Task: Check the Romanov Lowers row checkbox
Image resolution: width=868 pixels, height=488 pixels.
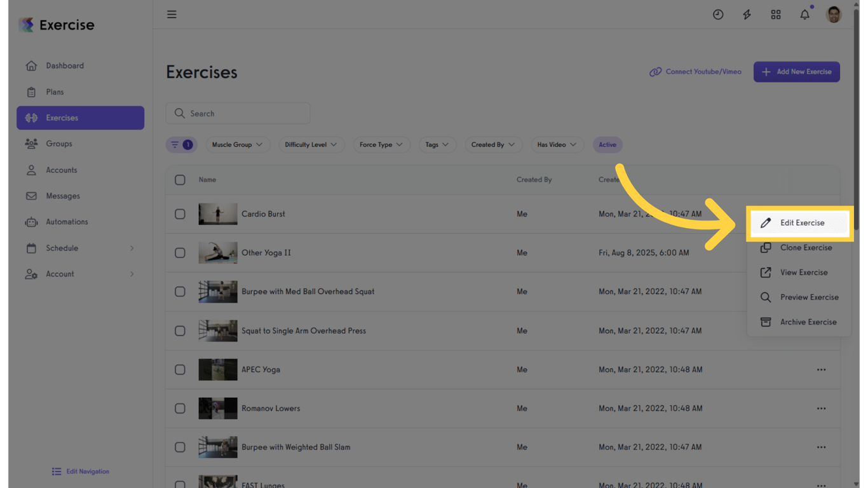Action: coord(180,409)
